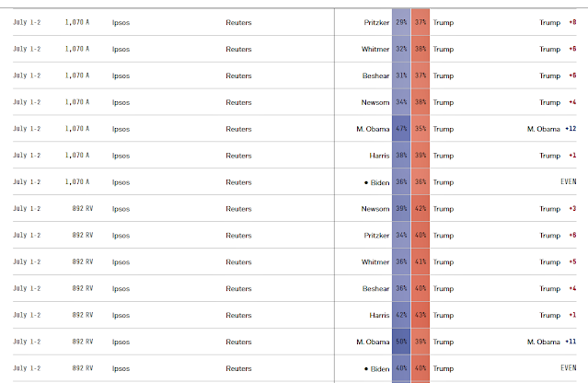Click bullet dot beside Biden 40% row
This screenshot has width=588, height=383.
tap(366, 369)
